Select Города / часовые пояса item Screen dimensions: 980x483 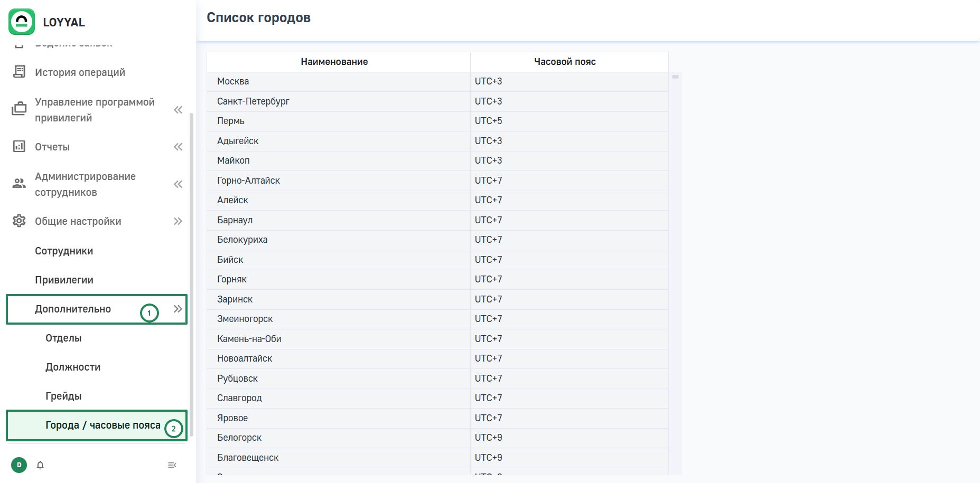(102, 425)
